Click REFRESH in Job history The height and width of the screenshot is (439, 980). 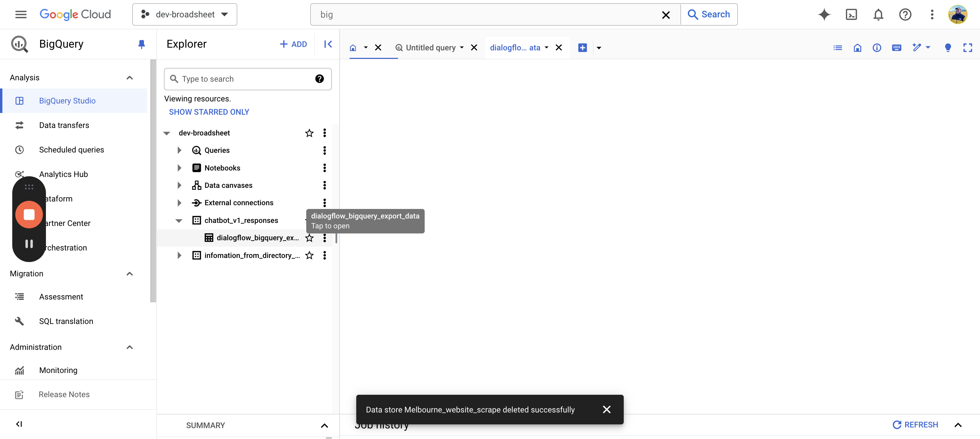[915, 425]
